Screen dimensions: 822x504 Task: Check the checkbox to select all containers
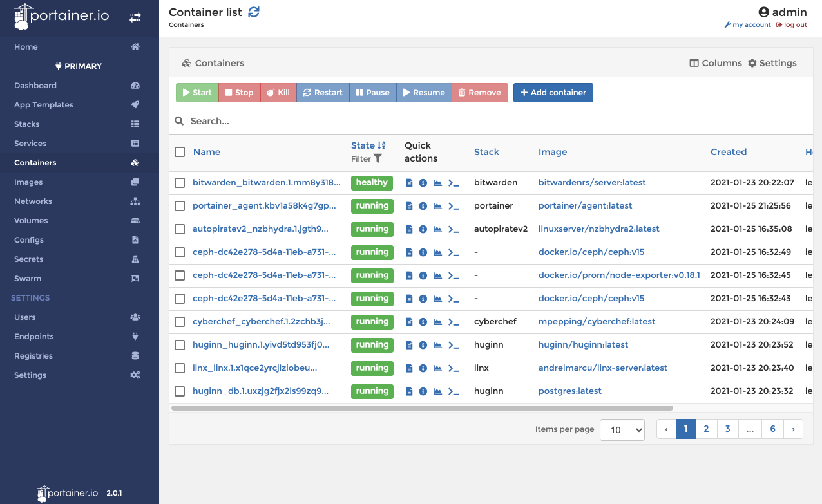click(180, 152)
